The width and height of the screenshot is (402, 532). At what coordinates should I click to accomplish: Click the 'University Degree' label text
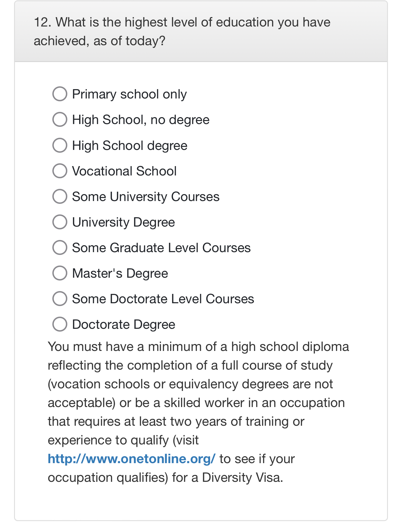(123, 222)
